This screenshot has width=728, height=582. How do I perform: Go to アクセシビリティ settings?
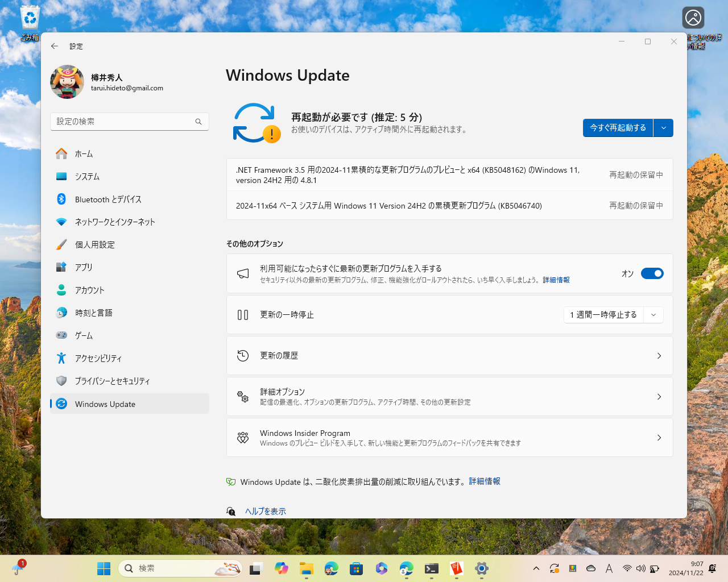pos(130,359)
